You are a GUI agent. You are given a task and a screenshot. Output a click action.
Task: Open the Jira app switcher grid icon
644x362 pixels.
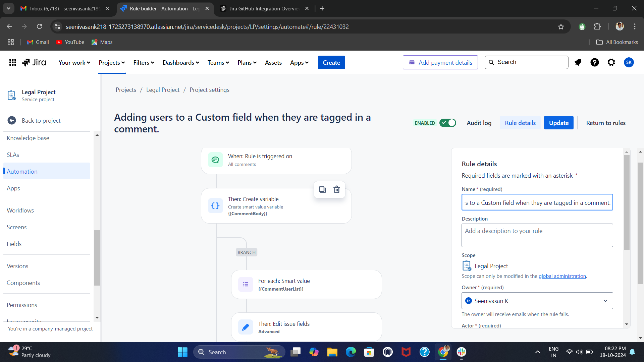[x=12, y=62]
